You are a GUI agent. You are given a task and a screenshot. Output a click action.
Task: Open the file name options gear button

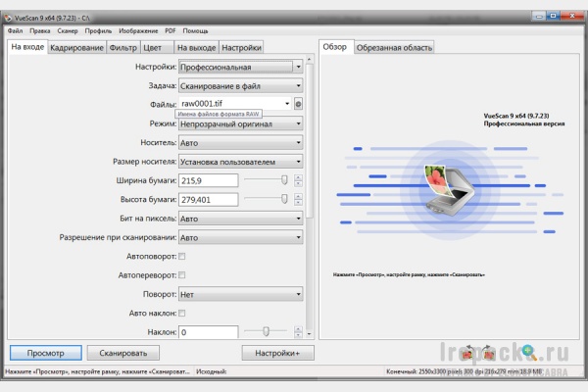tap(298, 104)
